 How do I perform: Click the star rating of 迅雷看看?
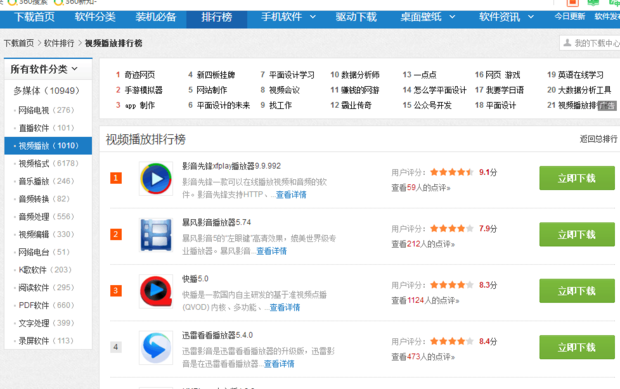click(x=452, y=341)
